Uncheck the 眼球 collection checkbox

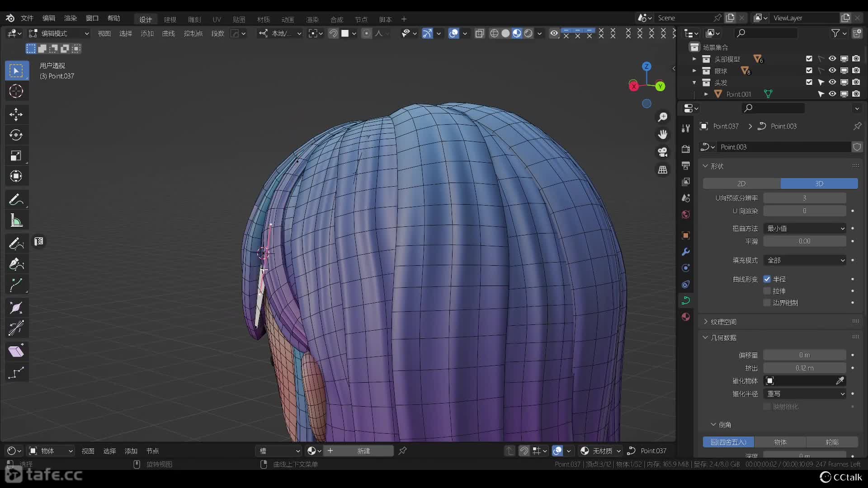(x=809, y=70)
